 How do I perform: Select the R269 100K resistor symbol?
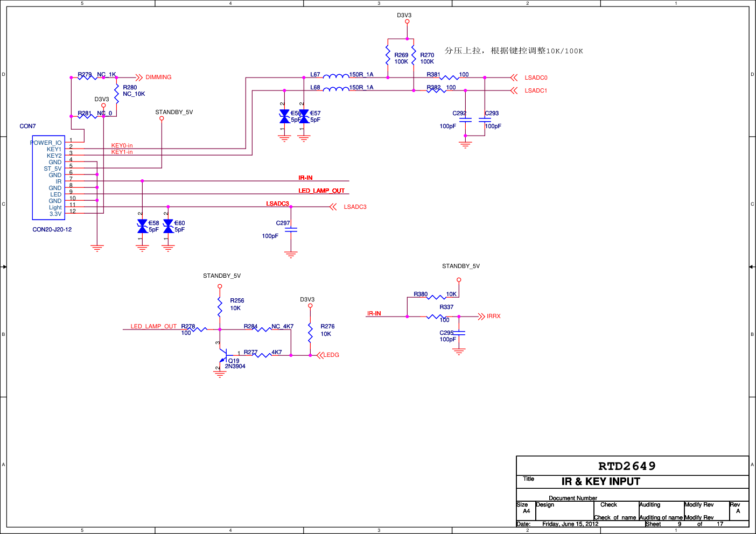click(388, 55)
